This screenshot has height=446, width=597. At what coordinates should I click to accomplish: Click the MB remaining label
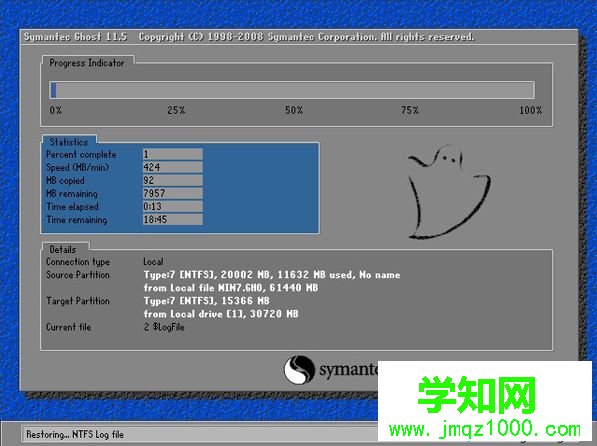pyautogui.click(x=72, y=194)
